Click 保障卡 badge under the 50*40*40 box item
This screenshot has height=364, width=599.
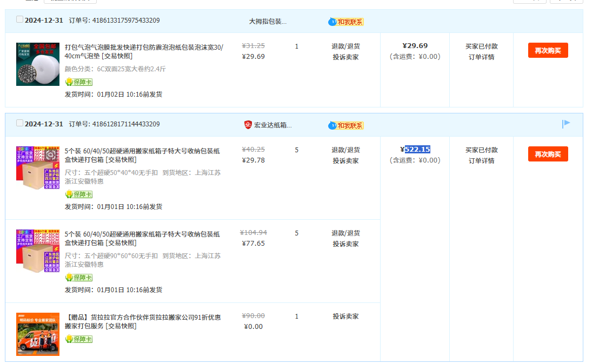pos(79,194)
